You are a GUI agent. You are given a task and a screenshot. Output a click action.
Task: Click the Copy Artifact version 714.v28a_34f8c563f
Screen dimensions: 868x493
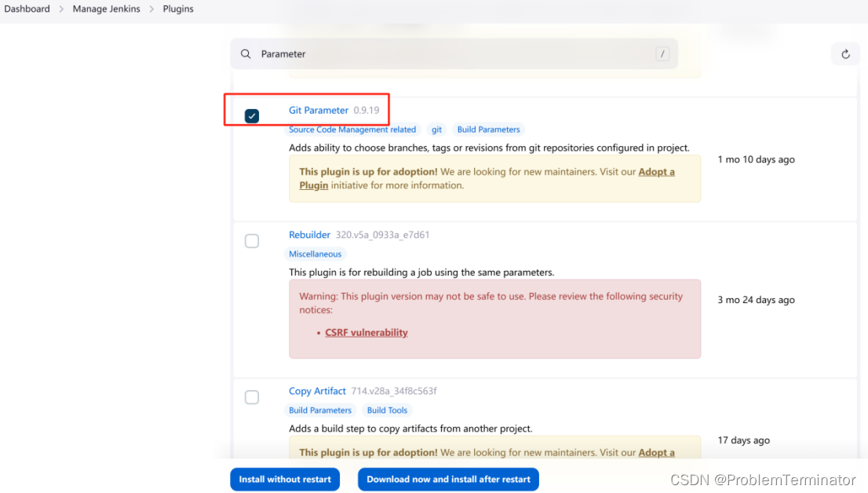[394, 391]
